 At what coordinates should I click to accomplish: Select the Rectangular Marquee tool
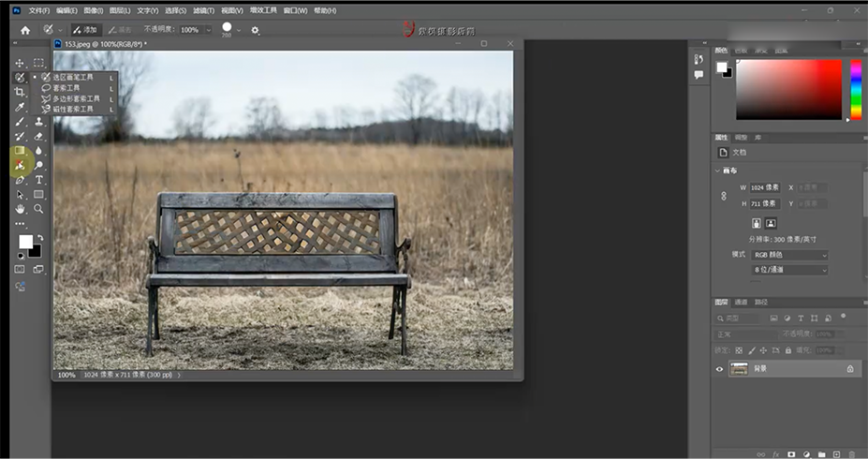38,63
